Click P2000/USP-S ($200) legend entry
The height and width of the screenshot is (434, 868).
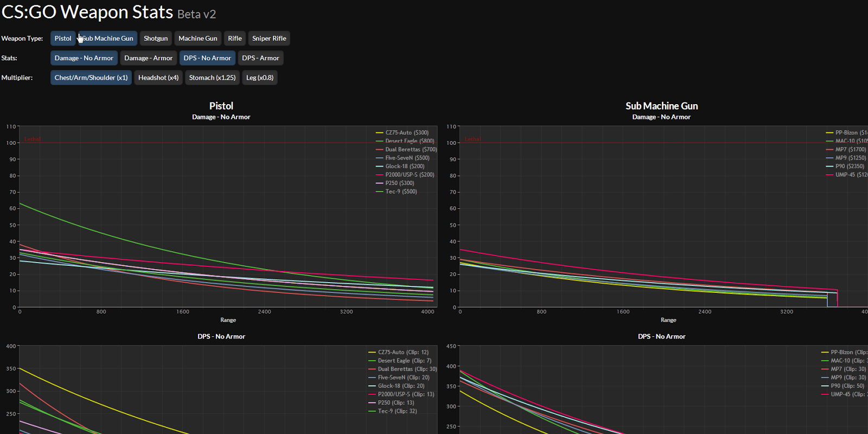405,175
